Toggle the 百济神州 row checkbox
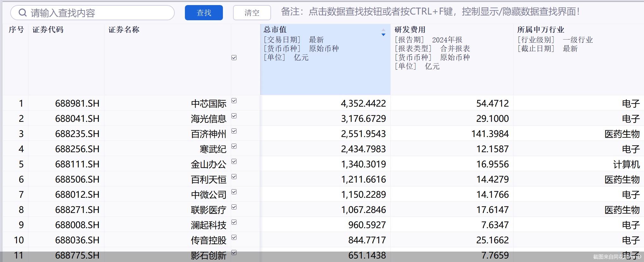The height and width of the screenshot is (262, 644). pos(234,131)
